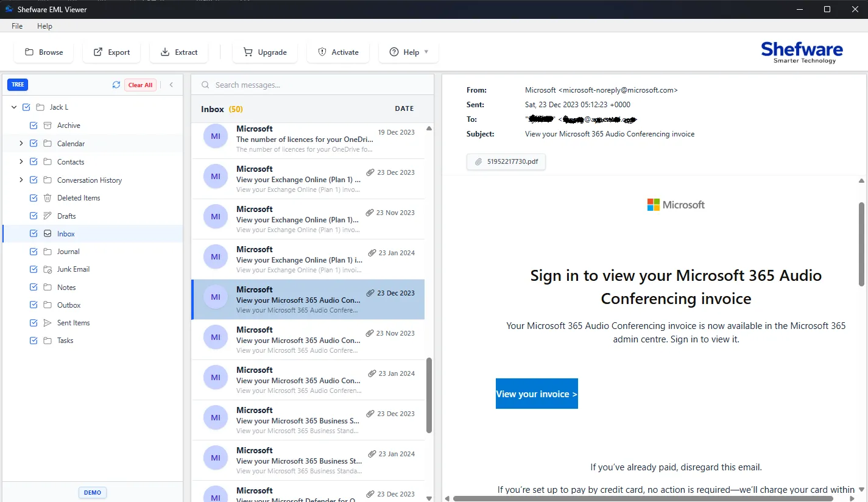
Task: Open the File menu
Action: [x=17, y=26]
